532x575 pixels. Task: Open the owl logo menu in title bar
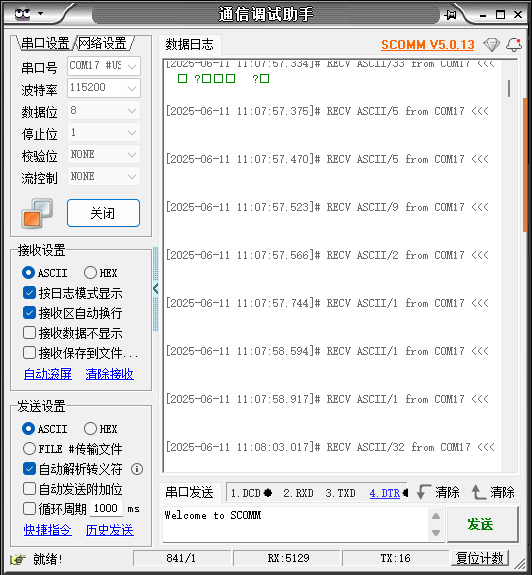tap(29, 14)
